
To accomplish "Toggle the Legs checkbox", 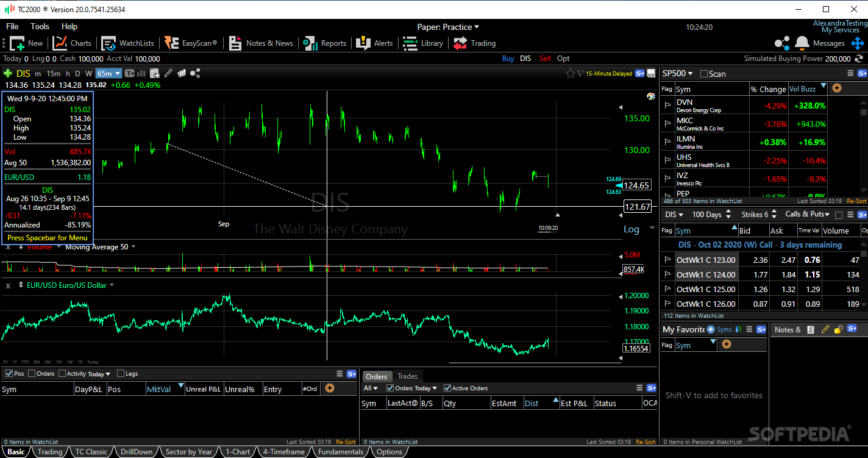I will 121,373.
